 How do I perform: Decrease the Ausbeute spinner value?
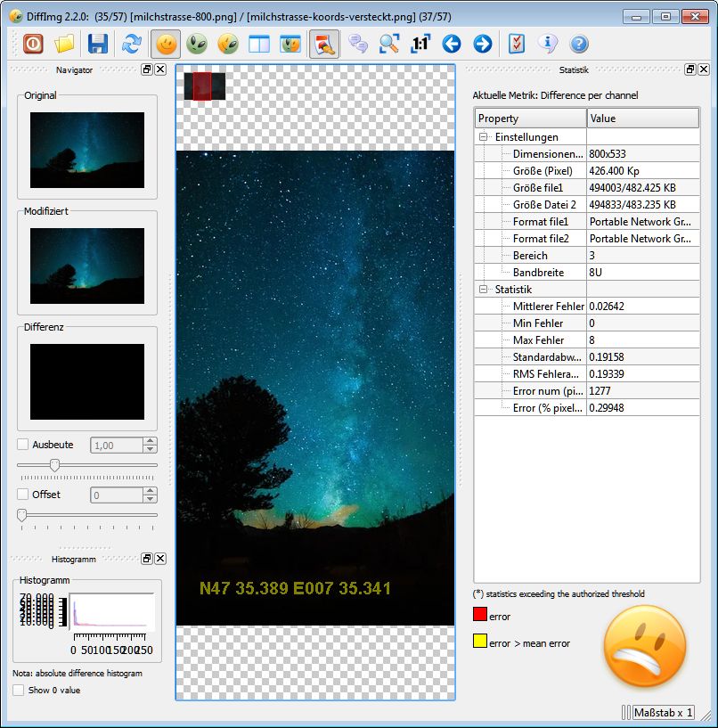click(x=150, y=449)
